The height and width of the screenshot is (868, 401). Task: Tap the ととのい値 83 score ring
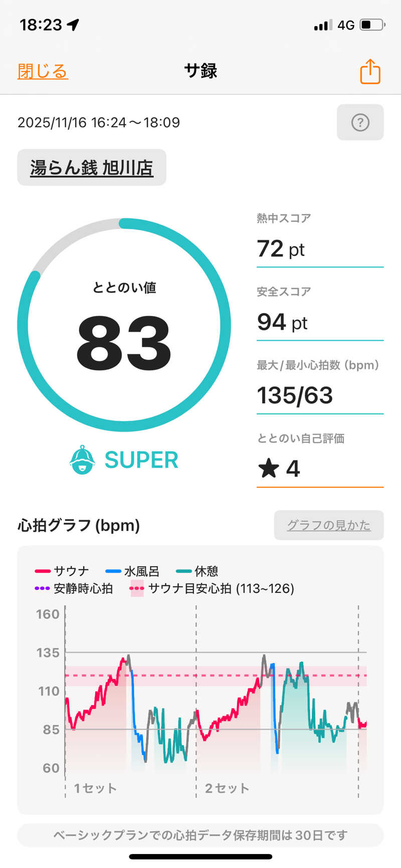(124, 325)
